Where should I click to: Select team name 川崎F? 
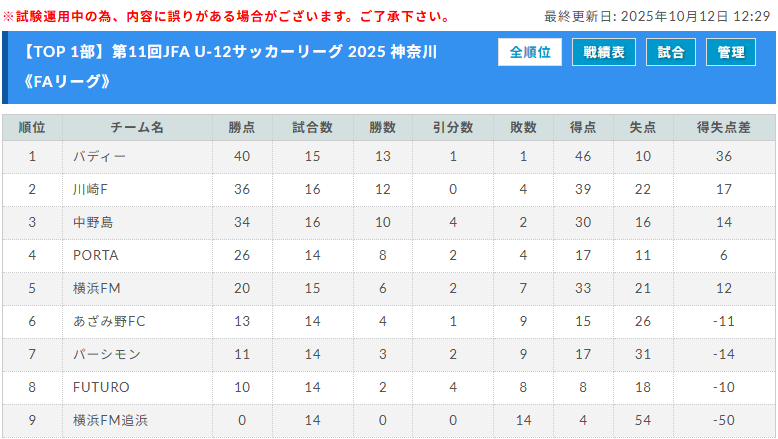[x=91, y=189]
